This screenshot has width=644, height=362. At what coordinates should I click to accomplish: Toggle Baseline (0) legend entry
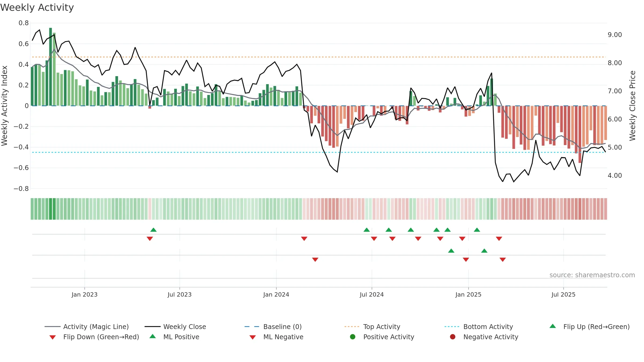(273, 327)
